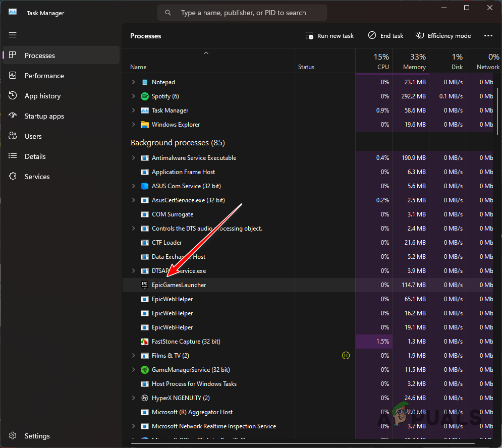
Task: Click the Notepad process icon
Action: [145, 82]
